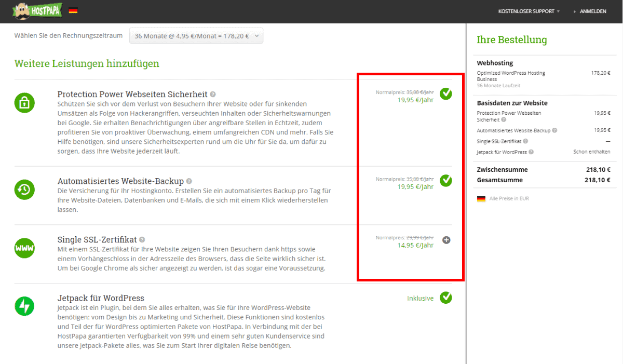Click help icon next to Sicherheit in order summary
The image size is (623, 364).
pyautogui.click(x=504, y=119)
